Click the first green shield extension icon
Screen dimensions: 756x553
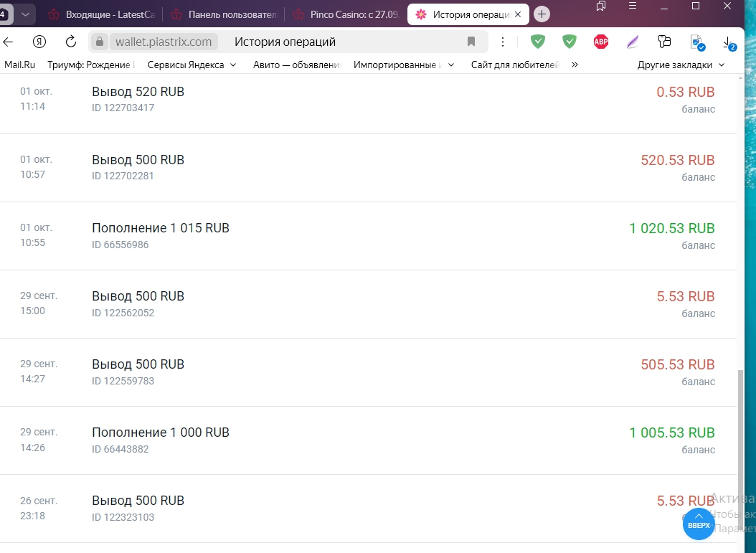click(x=537, y=42)
